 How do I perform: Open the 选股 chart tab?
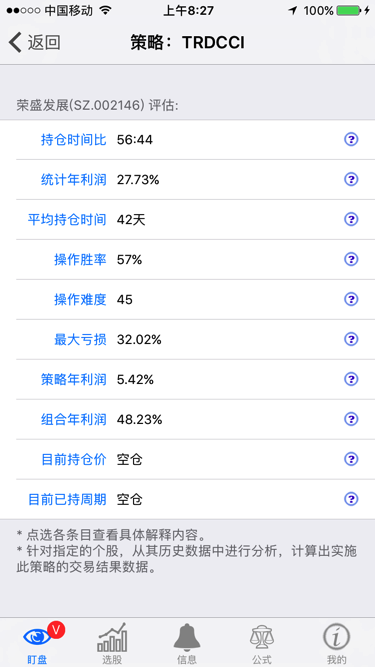tap(112, 643)
